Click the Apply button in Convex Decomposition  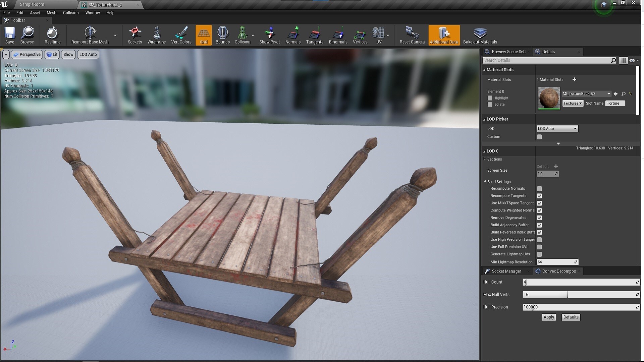pyautogui.click(x=549, y=317)
